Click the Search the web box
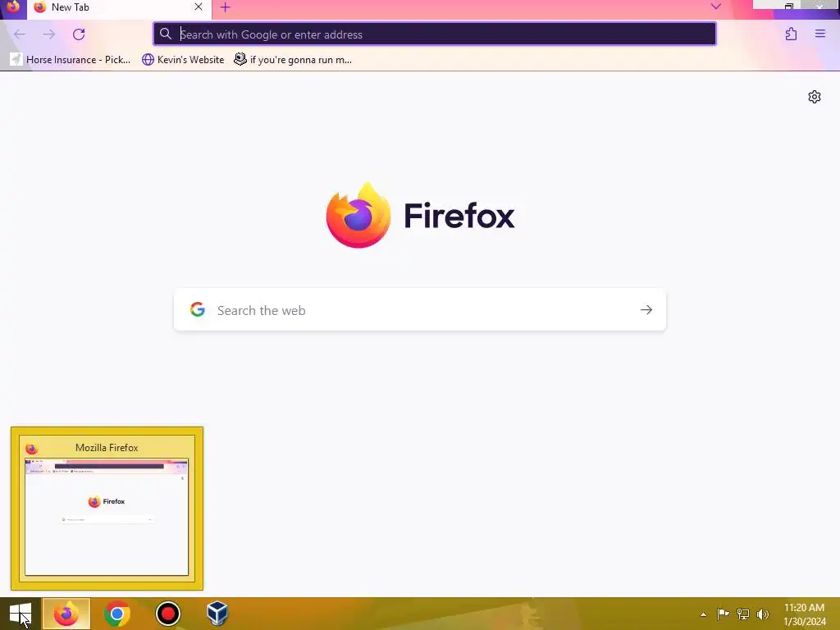 pyautogui.click(x=419, y=309)
